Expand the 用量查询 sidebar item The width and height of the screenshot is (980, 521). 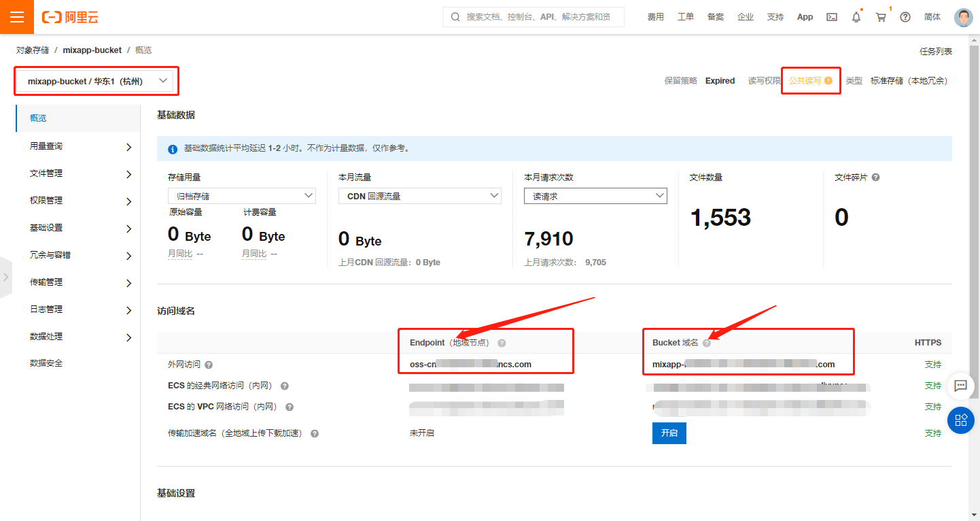(77, 146)
